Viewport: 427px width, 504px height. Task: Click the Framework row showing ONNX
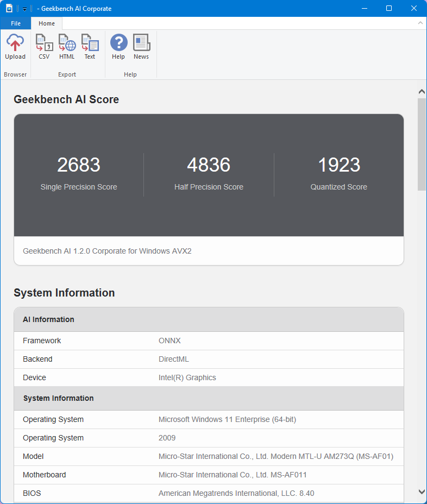(209, 341)
